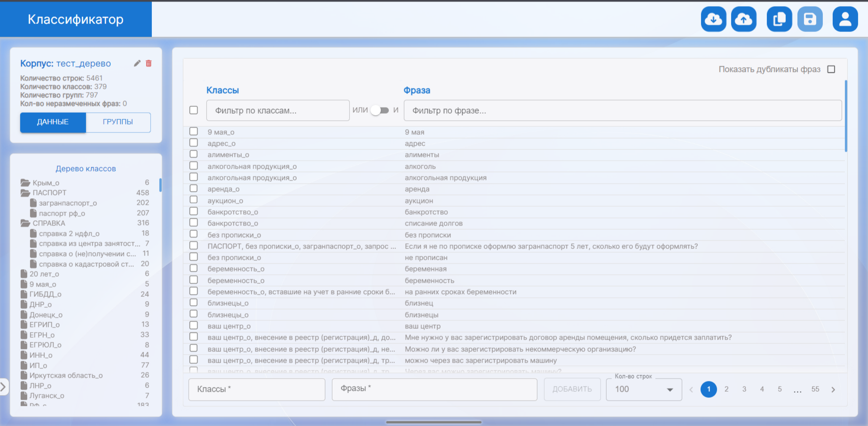Click the pencil icon to edit corpus
Image resolution: width=868 pixels, height=426 pixels.
point(137,63)
